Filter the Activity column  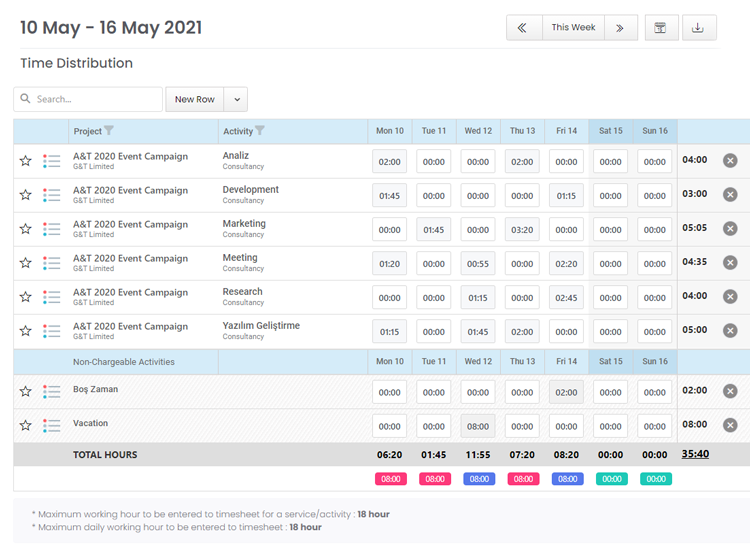click(260, 131)
